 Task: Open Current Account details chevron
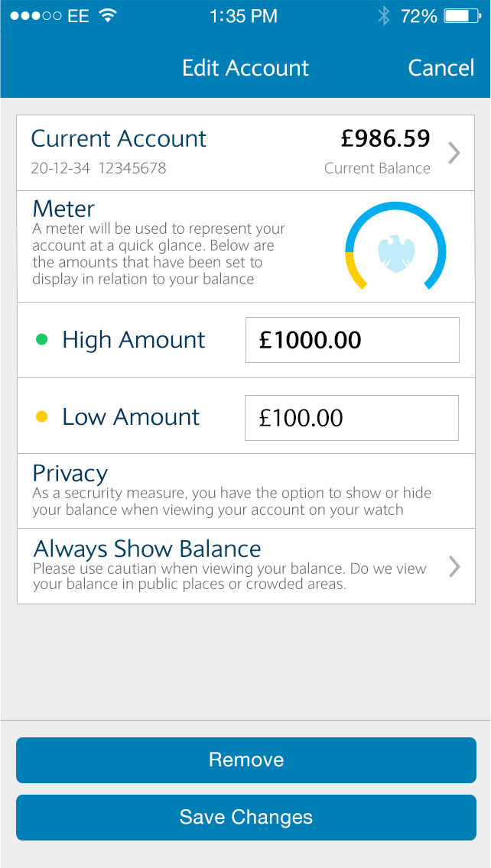click(x=454, y=153)
